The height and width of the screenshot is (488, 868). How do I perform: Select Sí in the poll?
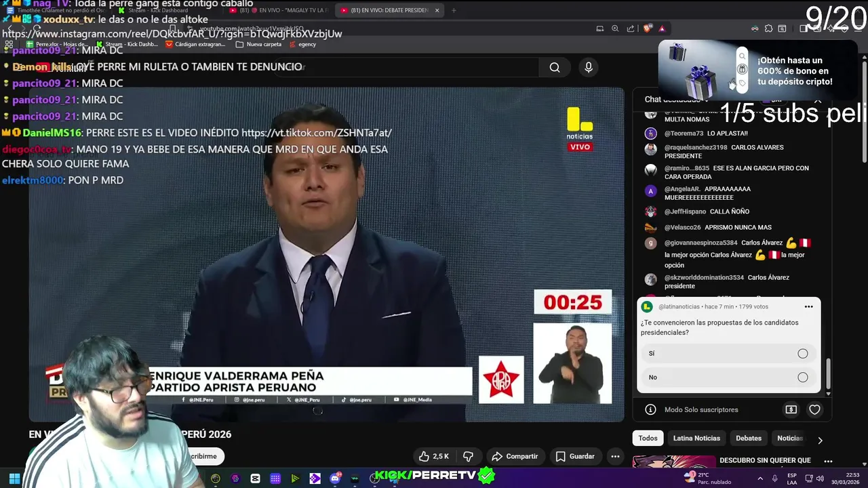coord(728,354)
